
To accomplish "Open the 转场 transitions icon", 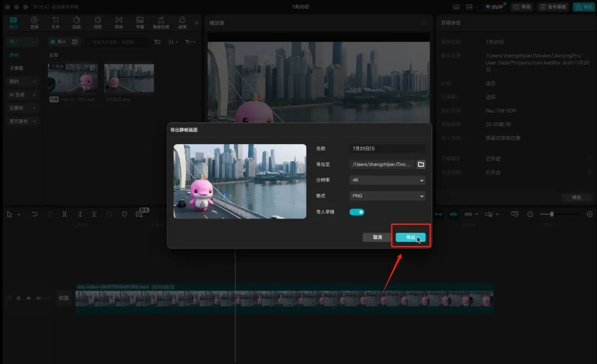I will tap(119, 22).
